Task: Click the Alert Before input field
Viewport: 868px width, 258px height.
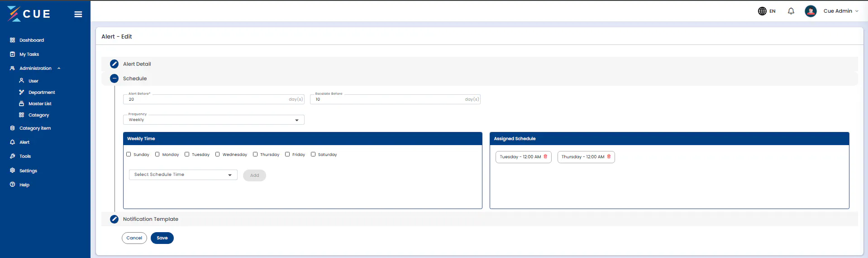Action: pyautogui.click(x=214, y=99)
